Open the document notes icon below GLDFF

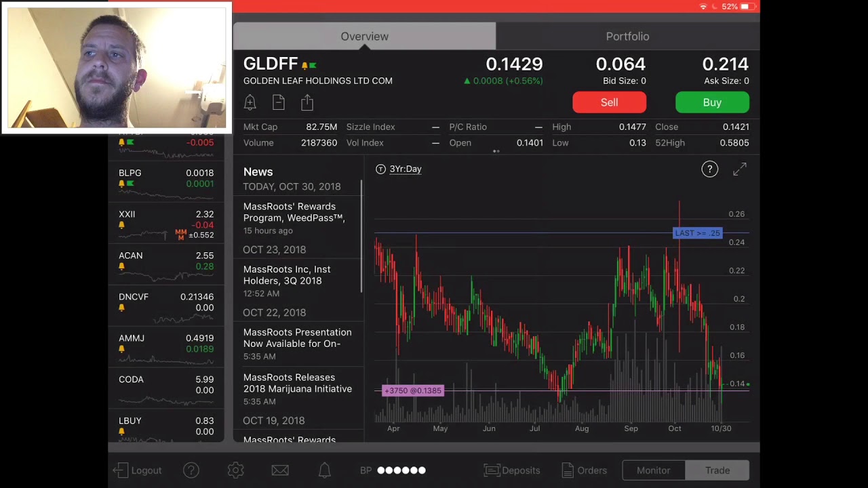(x=278, y=102)
